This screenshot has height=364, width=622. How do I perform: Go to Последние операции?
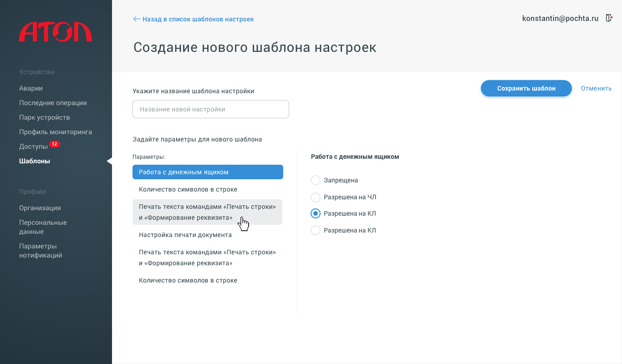[53, 103]
